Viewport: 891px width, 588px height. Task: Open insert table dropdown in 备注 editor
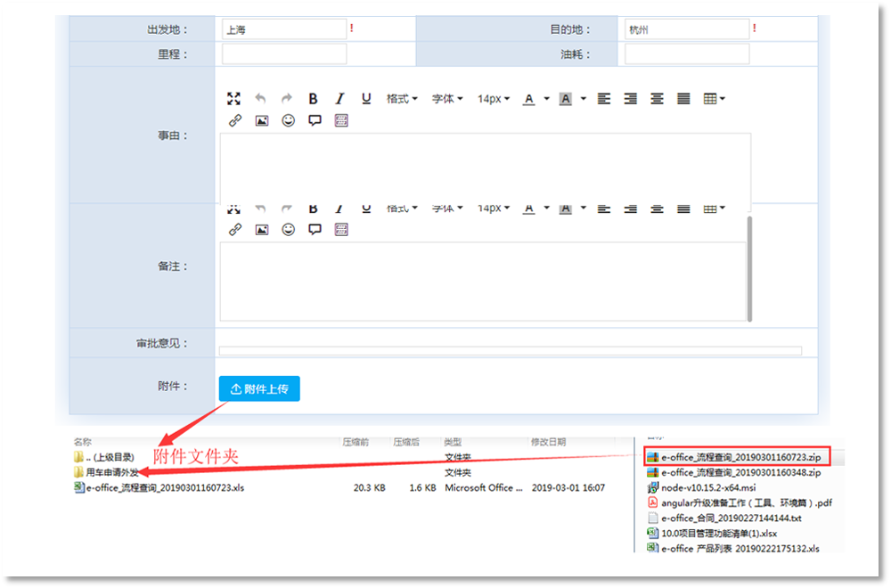point(714,208)
